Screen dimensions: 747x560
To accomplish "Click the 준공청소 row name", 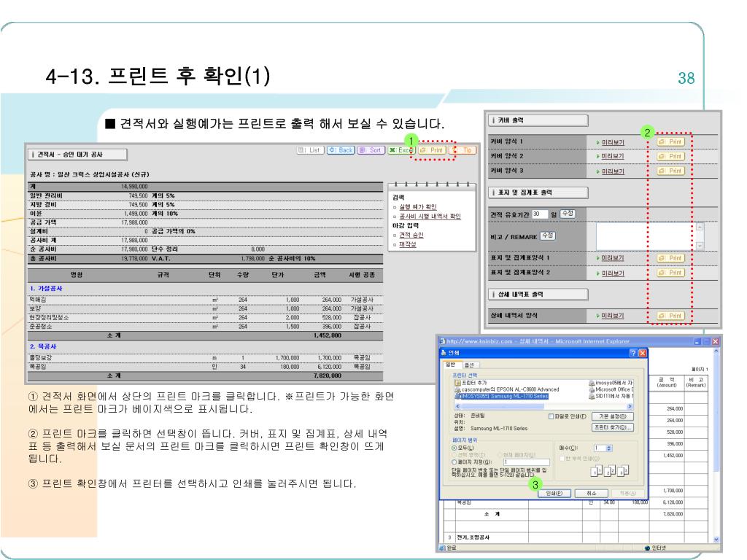I will 41,327.
